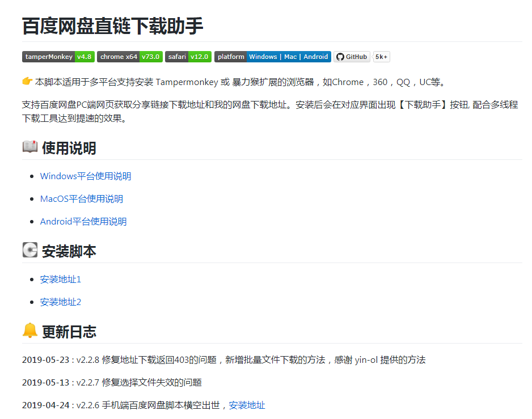
Task: Click the 5k+ star count badge
Action: pos(381,57)
